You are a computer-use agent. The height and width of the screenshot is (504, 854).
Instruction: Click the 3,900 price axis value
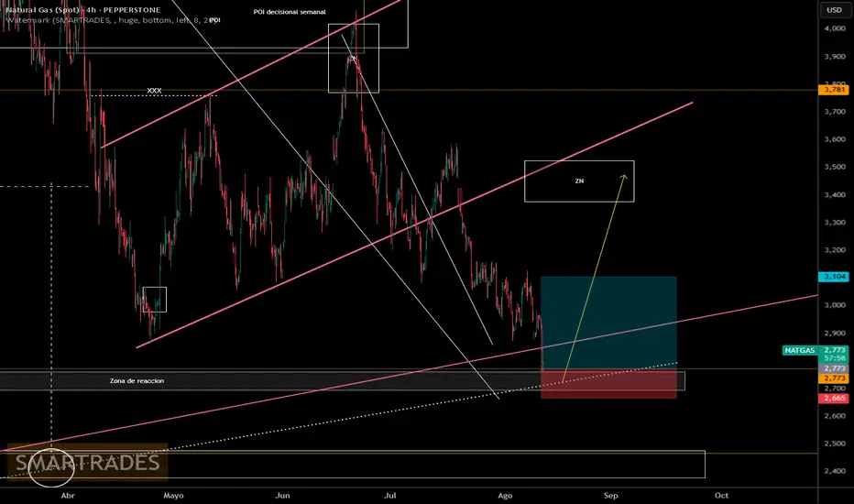835,56
